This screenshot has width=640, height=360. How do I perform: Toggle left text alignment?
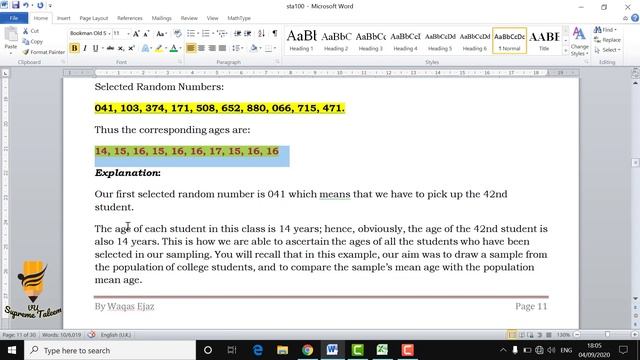191,49
